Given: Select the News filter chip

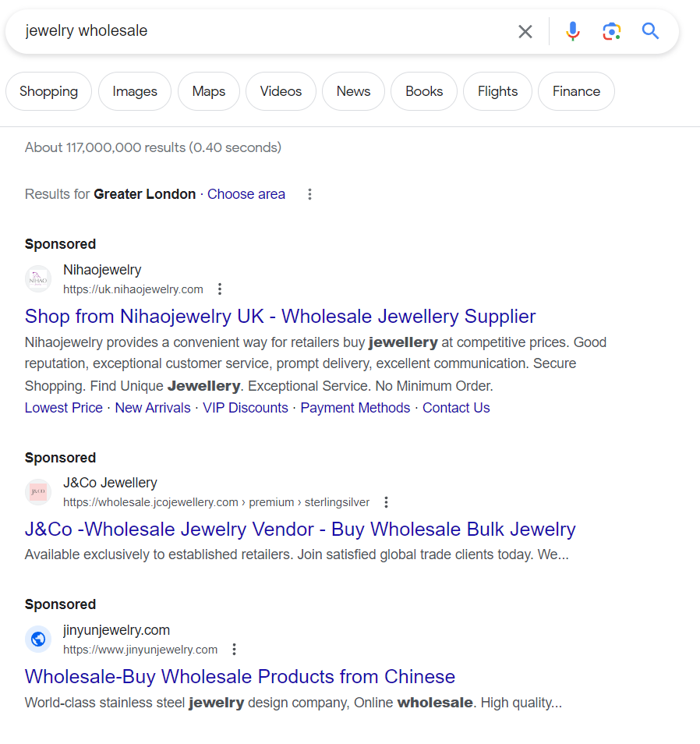Looking at the screenshot, I should 353,91.
